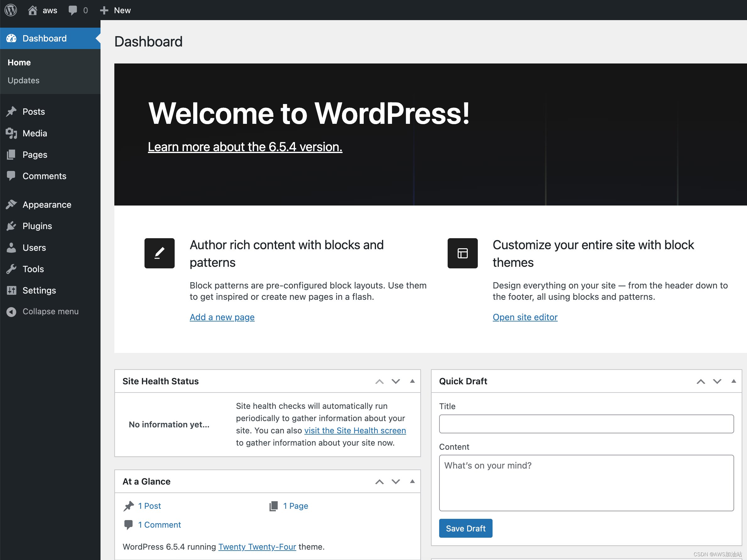This screenshot has width=747, height=560.
Task: Click the plus icon beside New
Action: (104, 10)
